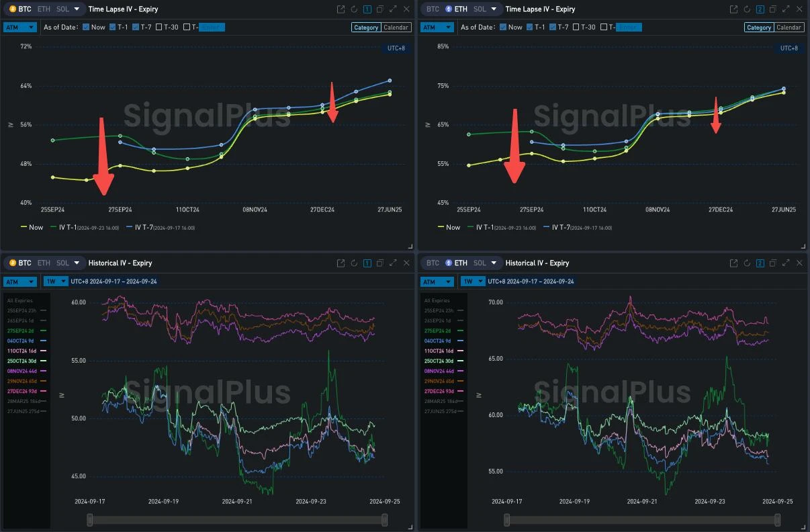810x532 pixels.
Task: Expand the coin selector arrow in ETH Historical IV
Action: 494,263
